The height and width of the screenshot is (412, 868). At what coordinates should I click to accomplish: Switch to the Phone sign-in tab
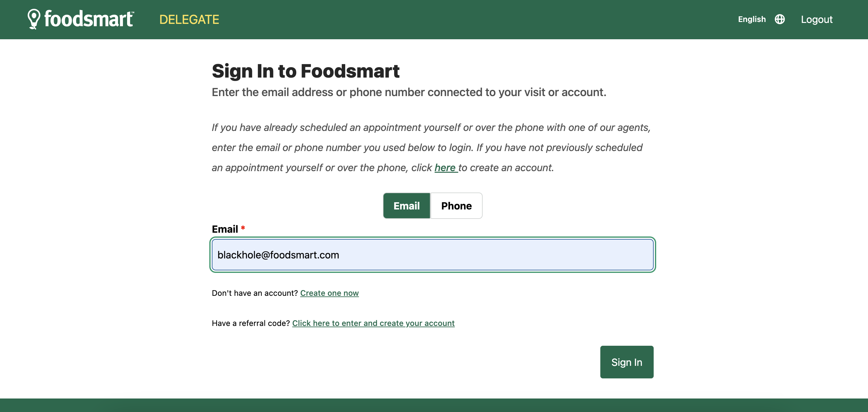456,206
